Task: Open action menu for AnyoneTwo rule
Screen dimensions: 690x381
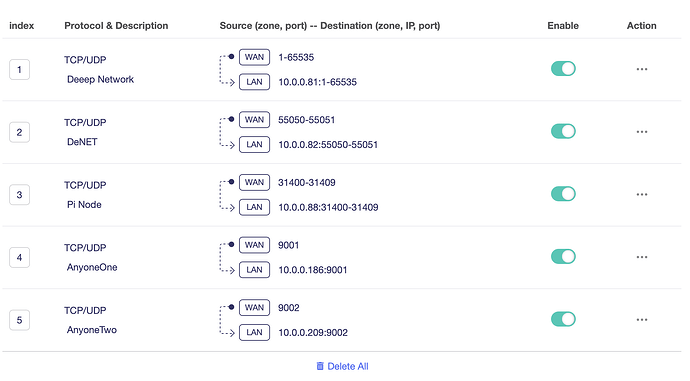Action: (642, 320)
